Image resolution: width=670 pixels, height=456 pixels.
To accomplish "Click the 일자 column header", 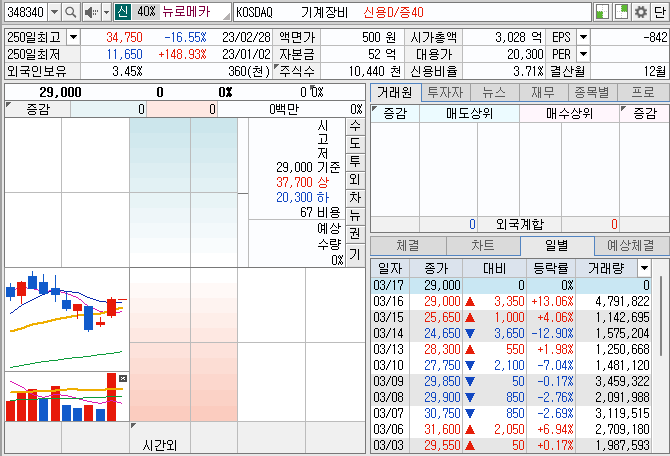I will click(390, 268).
